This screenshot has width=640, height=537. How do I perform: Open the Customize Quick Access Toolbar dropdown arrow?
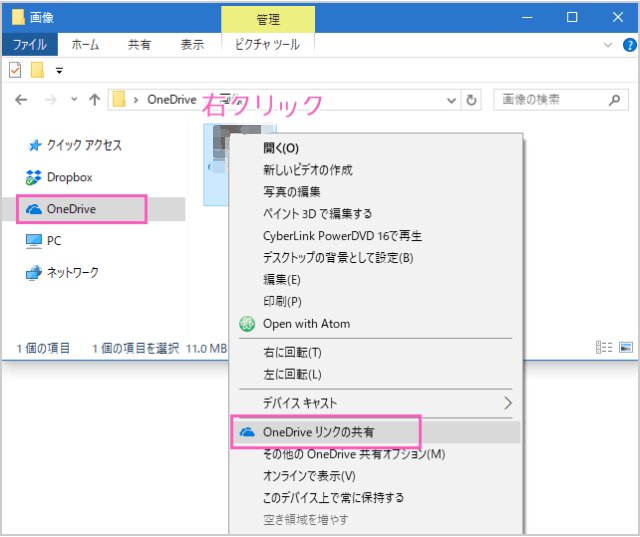pyautogui.click(x=60, y=71)
